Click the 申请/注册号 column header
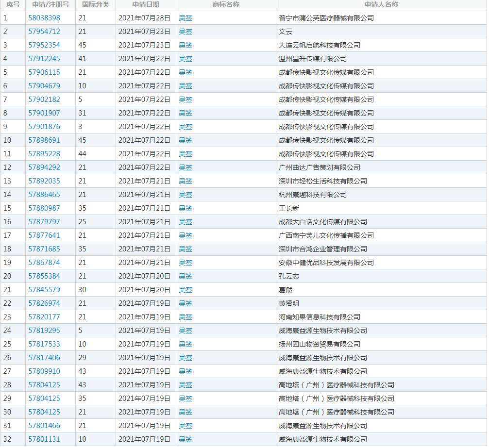 tap(51, 5)
